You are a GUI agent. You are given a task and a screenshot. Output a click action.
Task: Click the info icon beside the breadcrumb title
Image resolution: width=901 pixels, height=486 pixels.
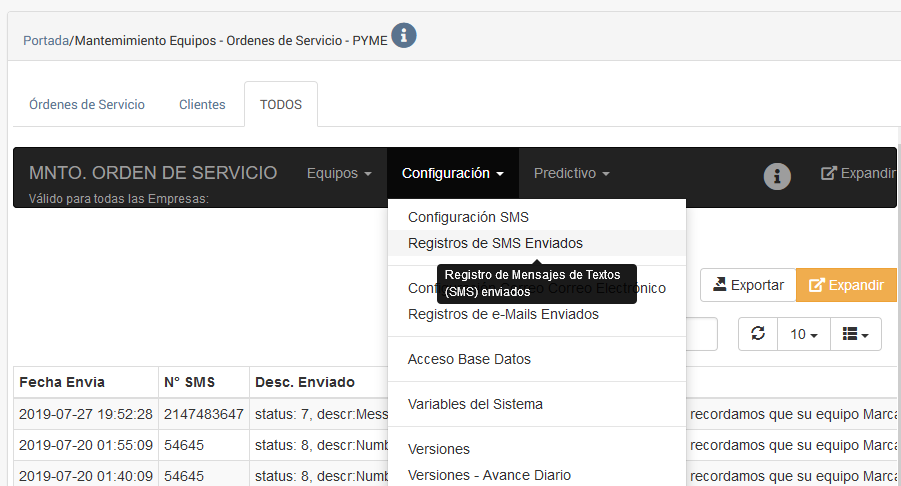tap(403, 36)
